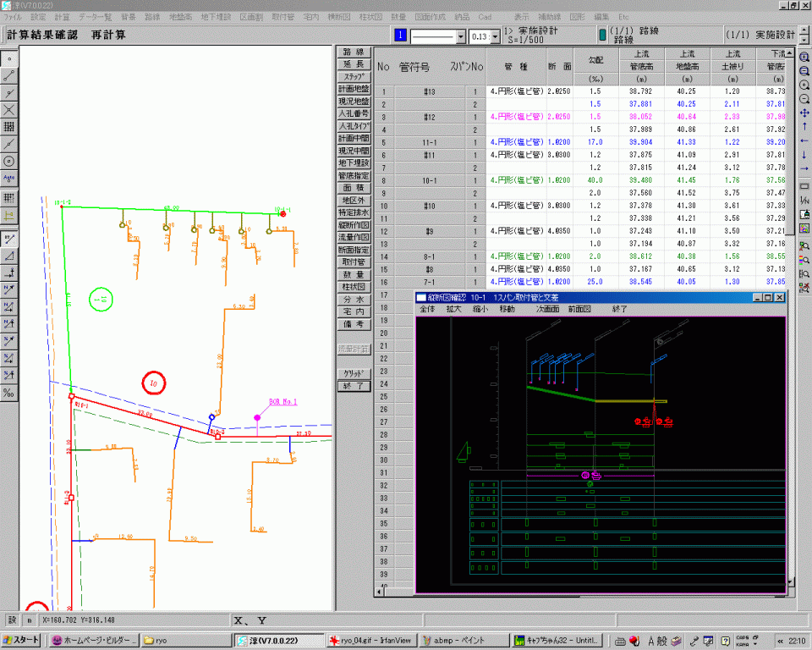
Task: Click the blue color swatch labeled 1
Action: point(401,36)
